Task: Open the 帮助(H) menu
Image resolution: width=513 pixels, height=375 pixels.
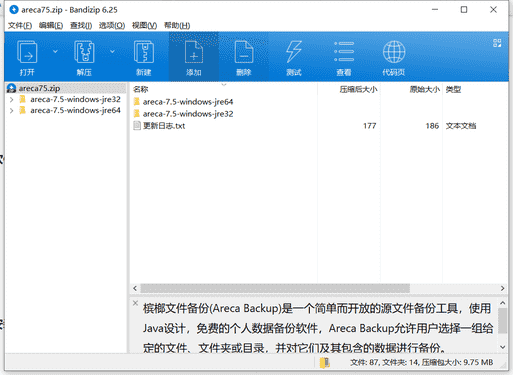Action: click(177, 25)
